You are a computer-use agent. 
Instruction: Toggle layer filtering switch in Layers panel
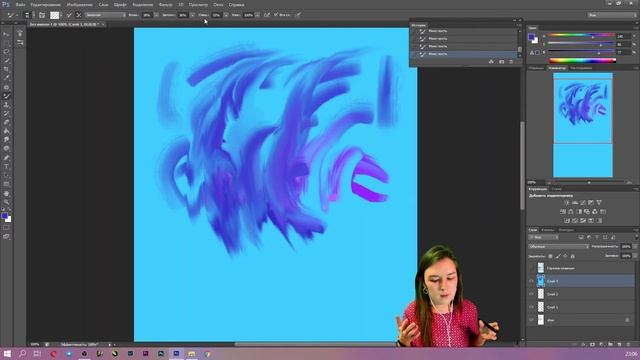(x=636, y=237)
